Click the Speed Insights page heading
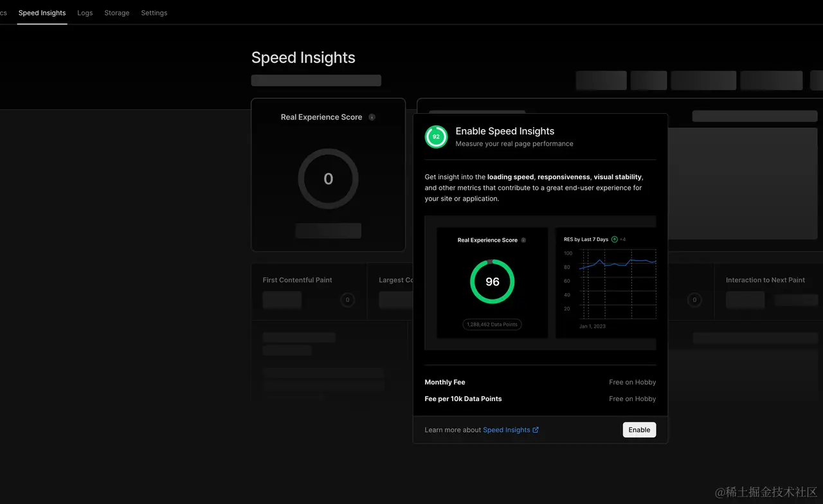823x504 pixels. click(x=303, y=58)
